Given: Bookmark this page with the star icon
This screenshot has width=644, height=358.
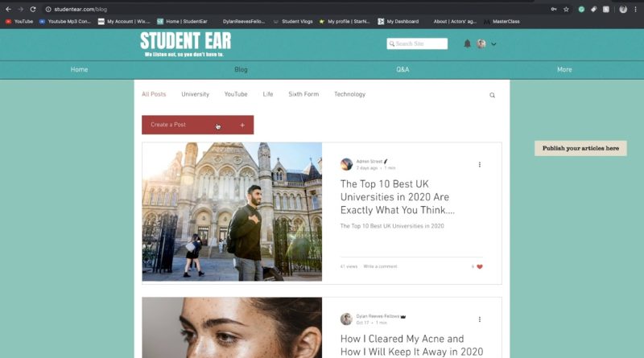Looking at the screenshot, I should point(566,9).
